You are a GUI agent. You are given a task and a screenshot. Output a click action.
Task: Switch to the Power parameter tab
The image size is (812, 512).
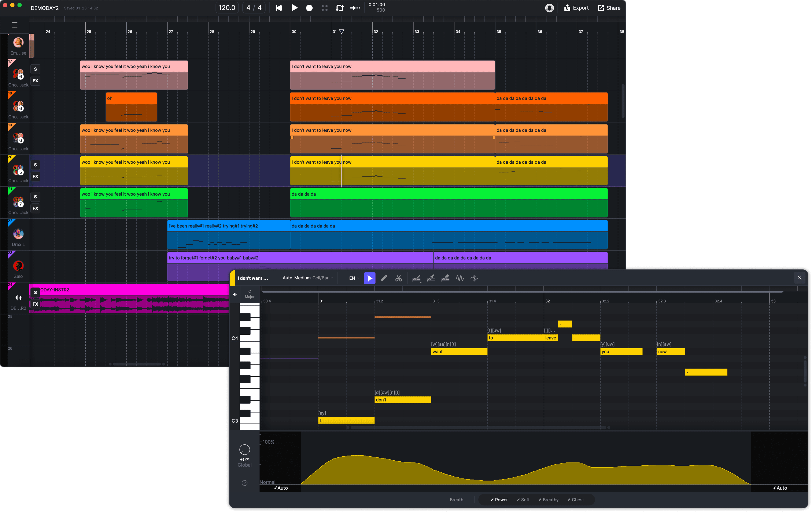coord(499,500)
